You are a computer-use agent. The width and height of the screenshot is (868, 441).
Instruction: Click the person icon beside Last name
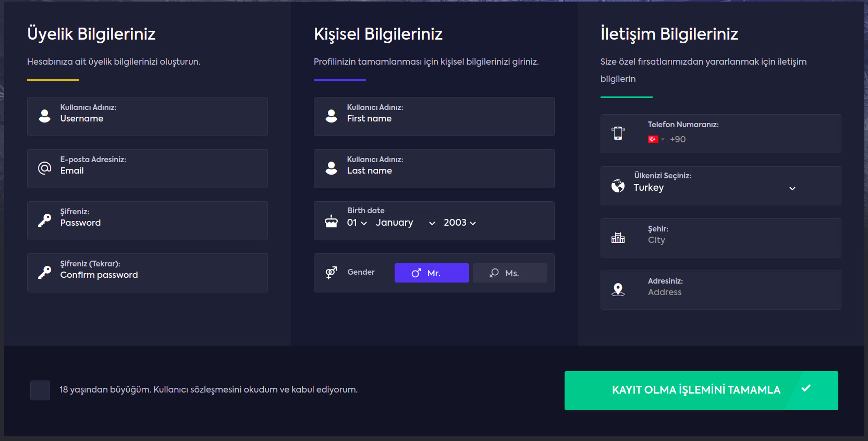(x=332, y=168)
